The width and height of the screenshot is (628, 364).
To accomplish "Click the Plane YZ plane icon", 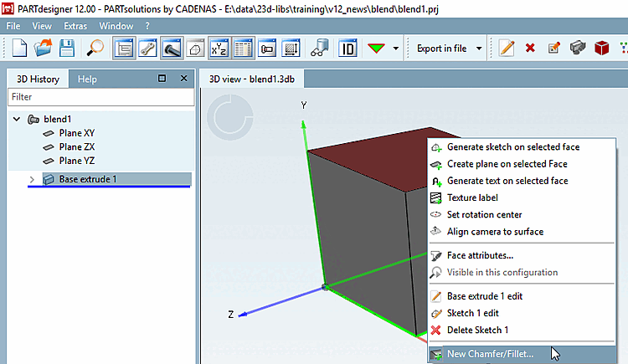I will pyautogui.click(x=49, y=161).
